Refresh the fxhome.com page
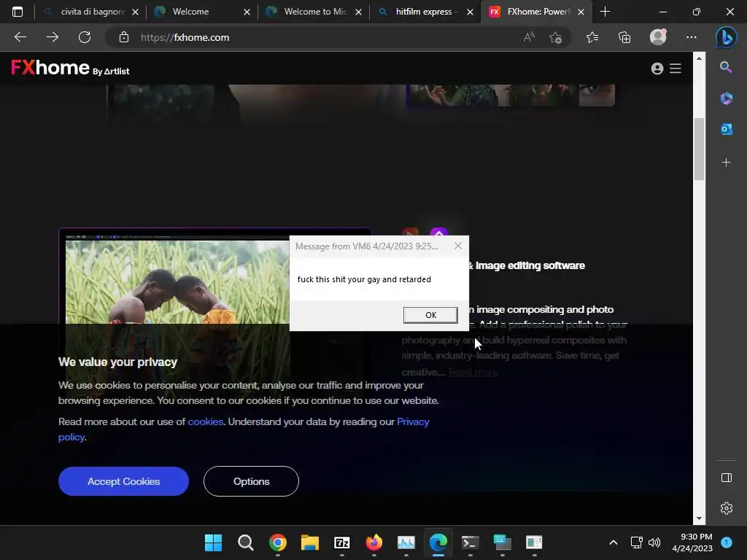Screen dimensions: 747x560 pos(85,37)
